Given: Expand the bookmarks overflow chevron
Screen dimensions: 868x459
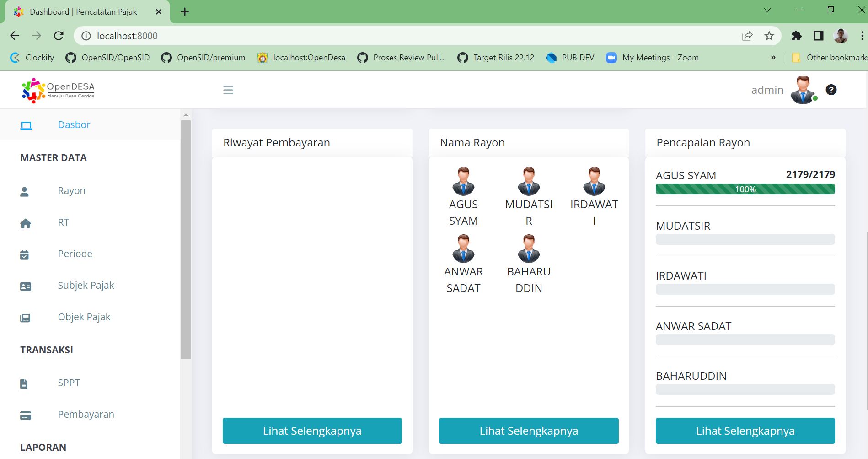Looking at the screenshot, I should point(773,58).
